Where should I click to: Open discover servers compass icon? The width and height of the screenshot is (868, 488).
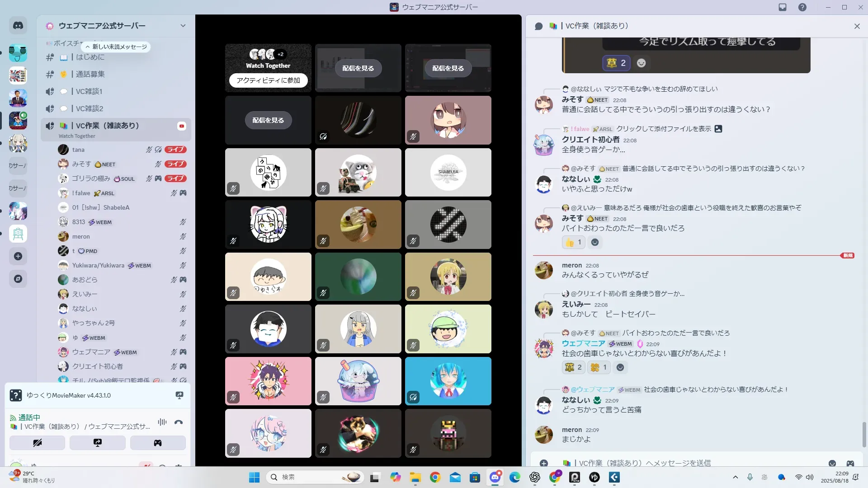pos(18,279)
